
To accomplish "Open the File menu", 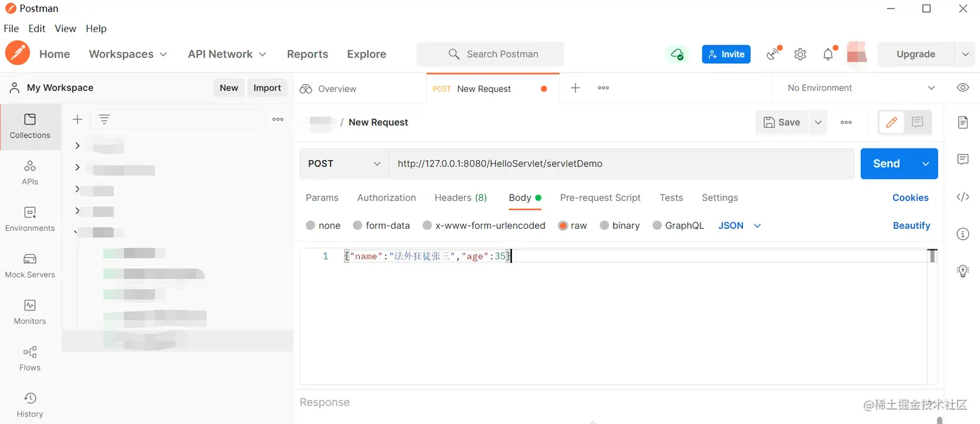I will 11,29.
